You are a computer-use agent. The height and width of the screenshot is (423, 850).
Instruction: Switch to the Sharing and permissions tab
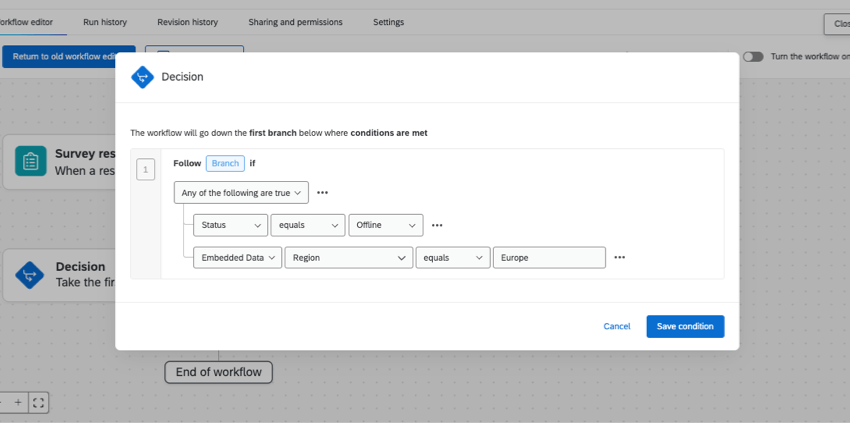[x=295, y=22]
